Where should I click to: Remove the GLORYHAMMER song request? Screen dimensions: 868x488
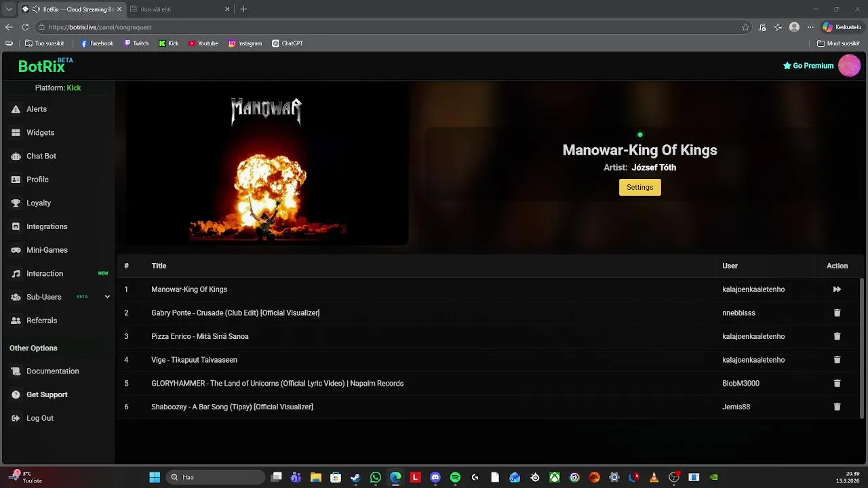pos(837,384)
